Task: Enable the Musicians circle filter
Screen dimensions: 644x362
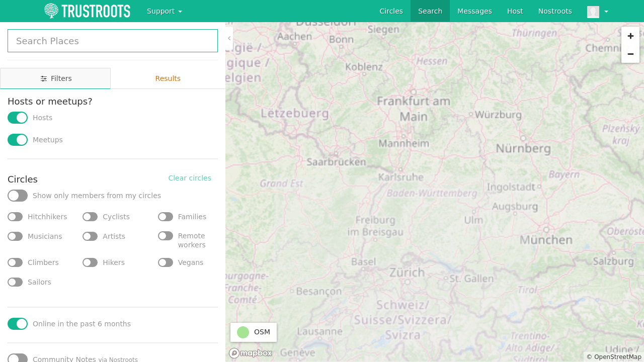Action: pos(15,236)
